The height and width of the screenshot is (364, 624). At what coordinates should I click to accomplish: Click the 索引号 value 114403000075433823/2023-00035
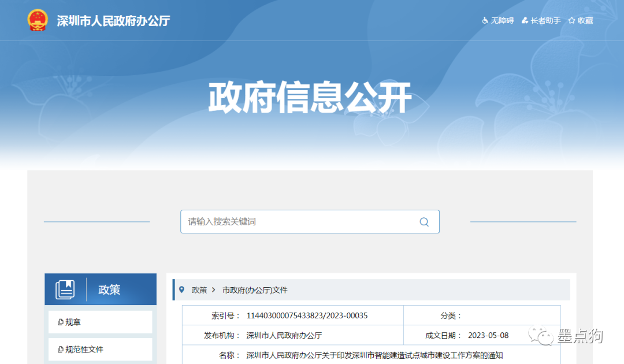pyautogui.click(x=307, y=315)
